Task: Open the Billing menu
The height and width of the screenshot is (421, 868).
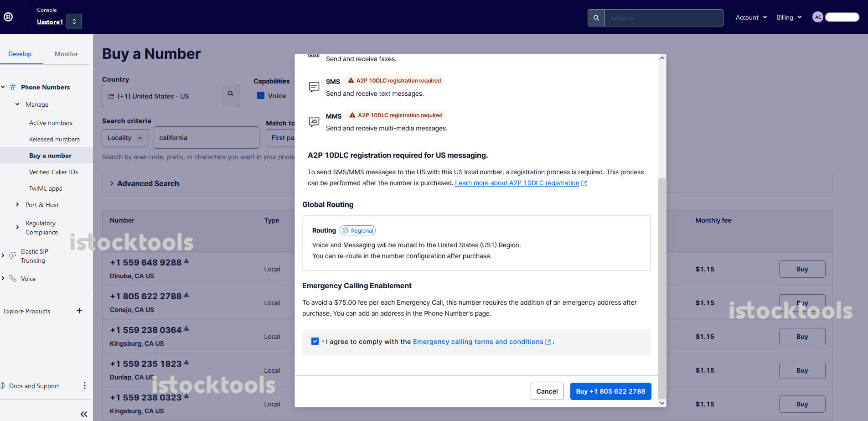Action: click(x=789, y=17)
